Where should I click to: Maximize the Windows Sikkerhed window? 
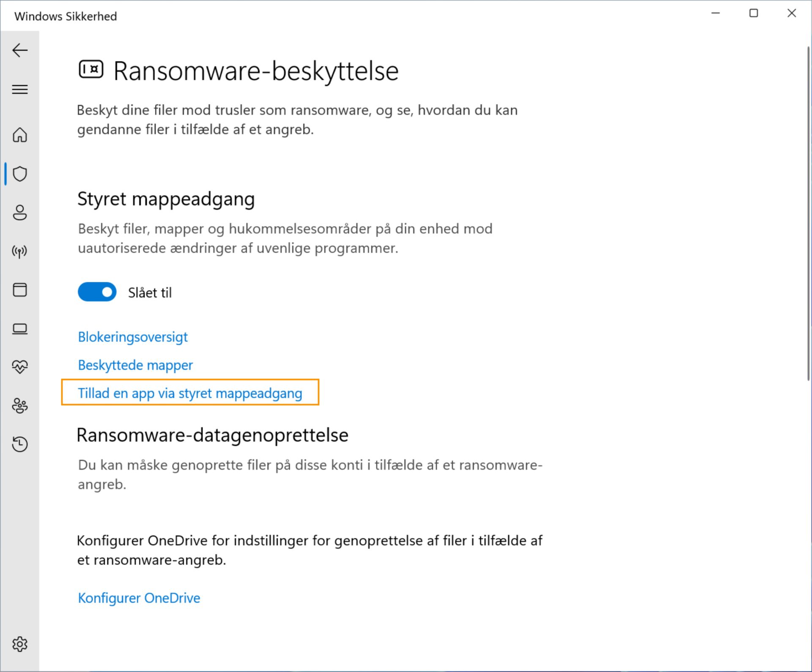tap(754, 14)
